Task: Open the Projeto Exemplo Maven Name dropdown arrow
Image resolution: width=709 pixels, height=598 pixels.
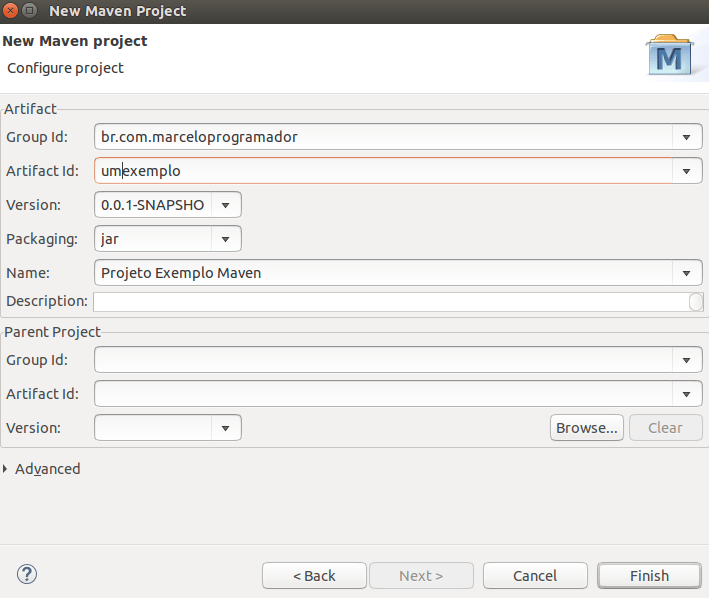Action: (686, 273)
